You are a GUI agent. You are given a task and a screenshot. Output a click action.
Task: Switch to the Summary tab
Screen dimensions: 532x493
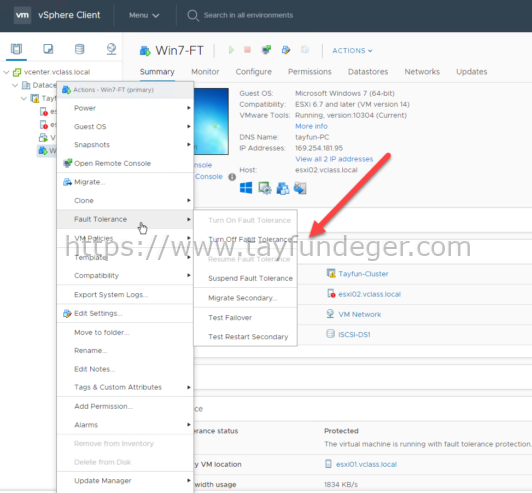point(157,72)
